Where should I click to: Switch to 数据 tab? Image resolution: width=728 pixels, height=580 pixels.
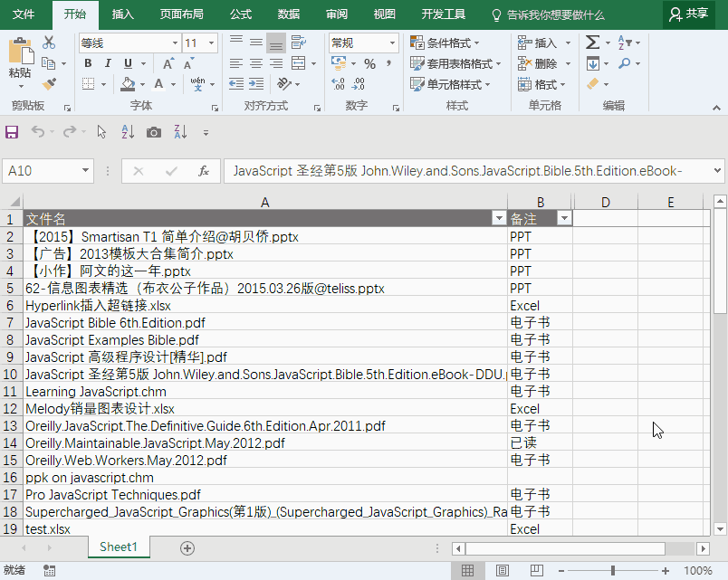pyautogui.click(x=288, y=14)
